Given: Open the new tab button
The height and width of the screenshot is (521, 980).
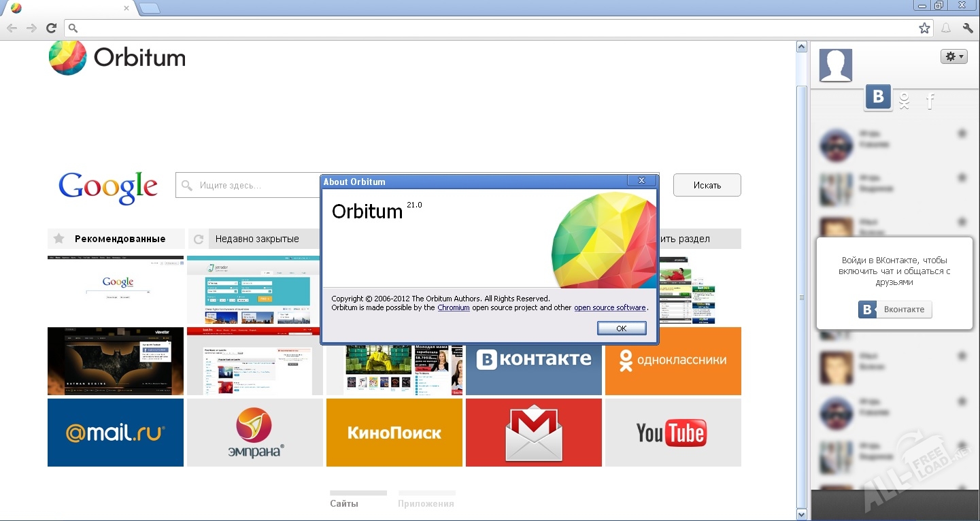Looking at the screenshot, I should (x=150, y=8).
